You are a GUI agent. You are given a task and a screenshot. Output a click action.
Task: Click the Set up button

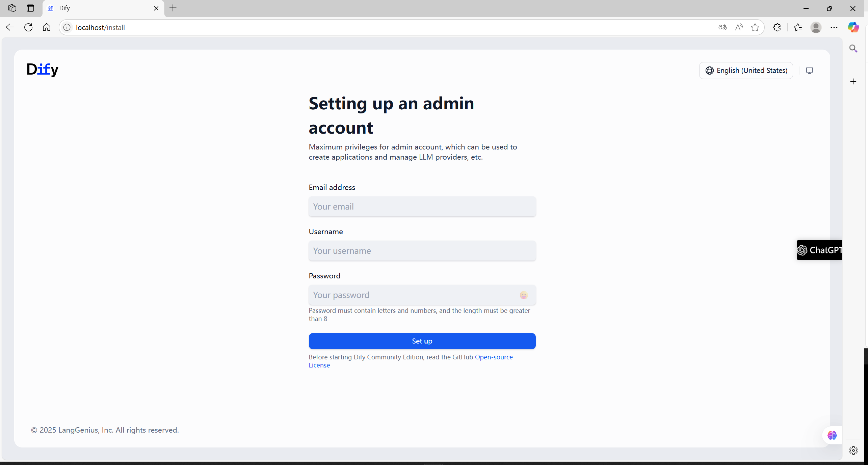coord(422,341)
